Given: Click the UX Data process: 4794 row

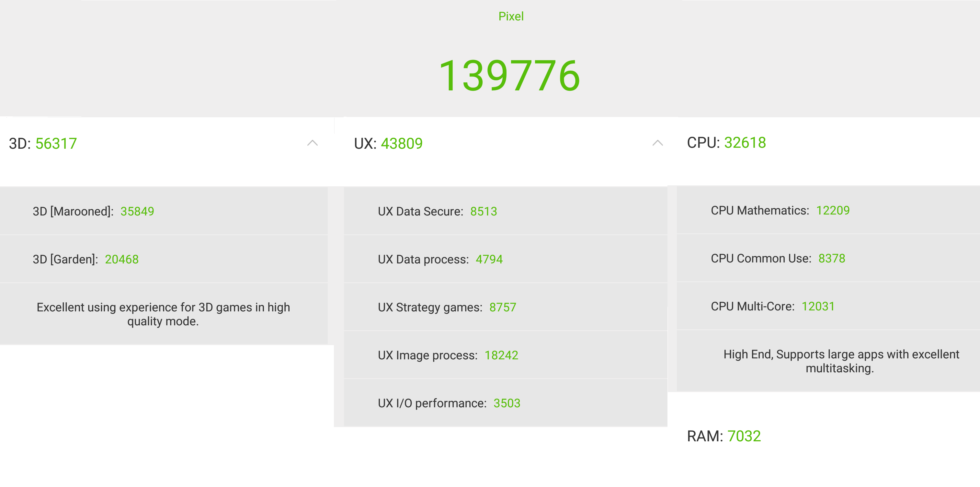Looking at the screenshot, I should click(506, 259).
